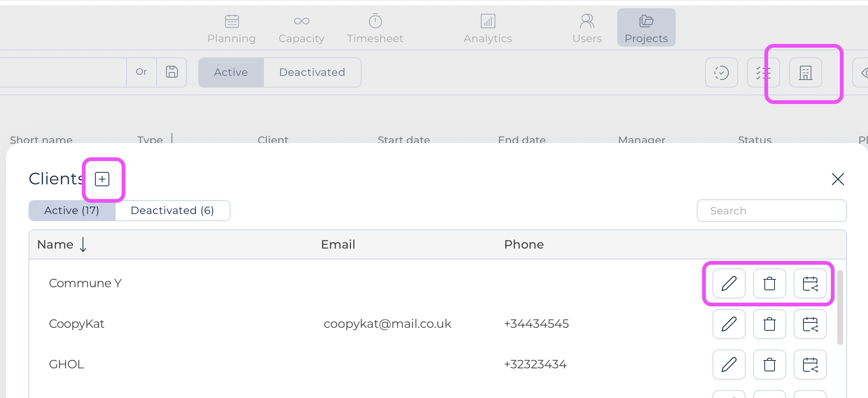
Task: Open the project statuses icon with dashed circle checkmark
Action: pyautogui.click(x=721, y=72)
